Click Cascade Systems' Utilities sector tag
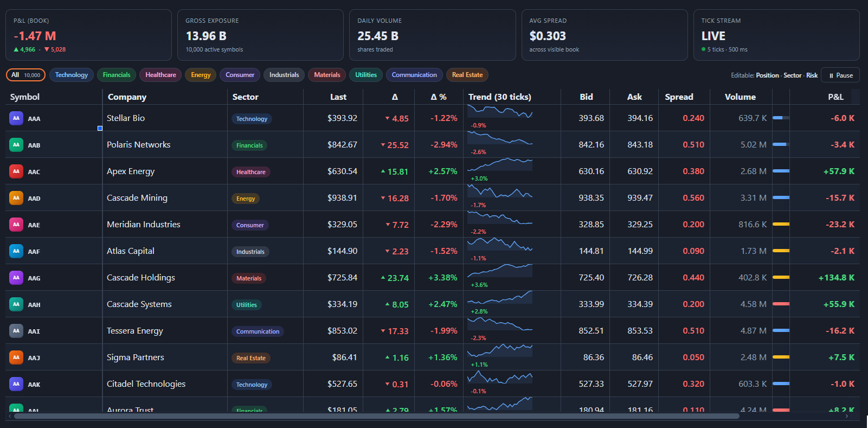Screen dimensions: 868x428 [x=247, y=305]
